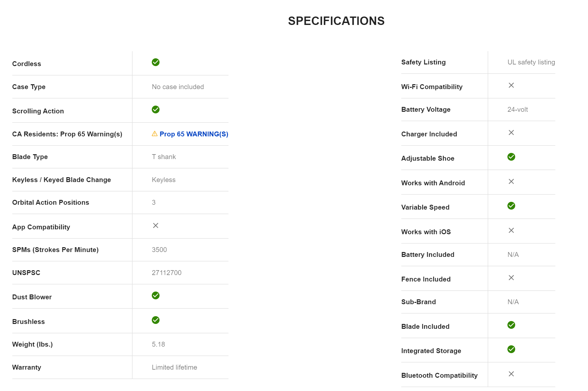Viewport: 588px width, 391px height.
Task: Click the Bluetooth Compatibility X icon
Action: click(511, 374)
